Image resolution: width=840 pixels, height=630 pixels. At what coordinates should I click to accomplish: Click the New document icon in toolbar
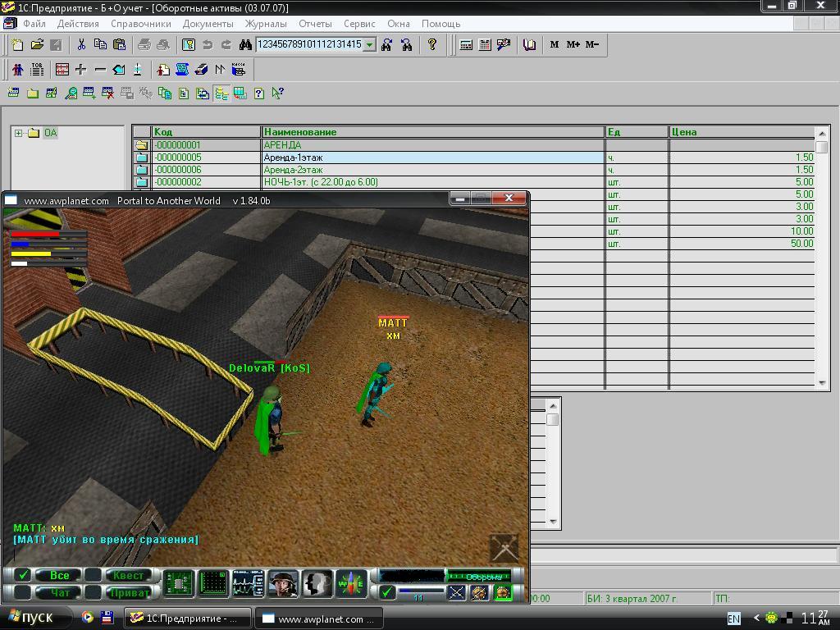point(17,44)
